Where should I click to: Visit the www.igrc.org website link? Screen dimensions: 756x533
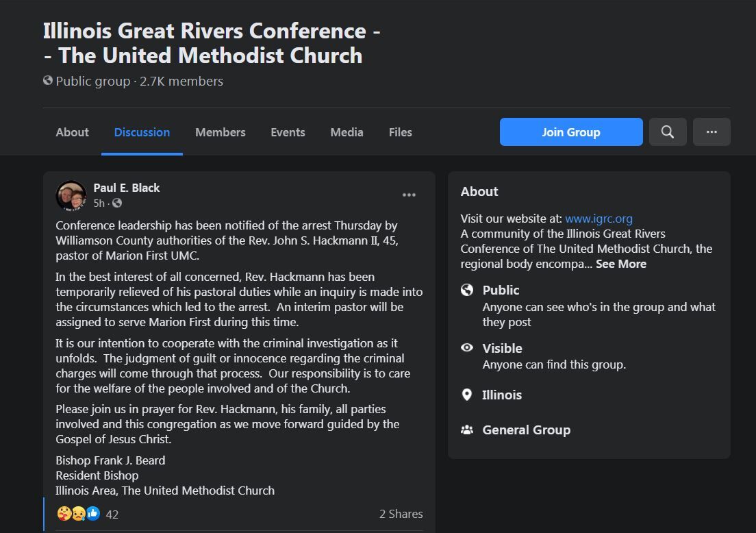(x=598, y=219)
